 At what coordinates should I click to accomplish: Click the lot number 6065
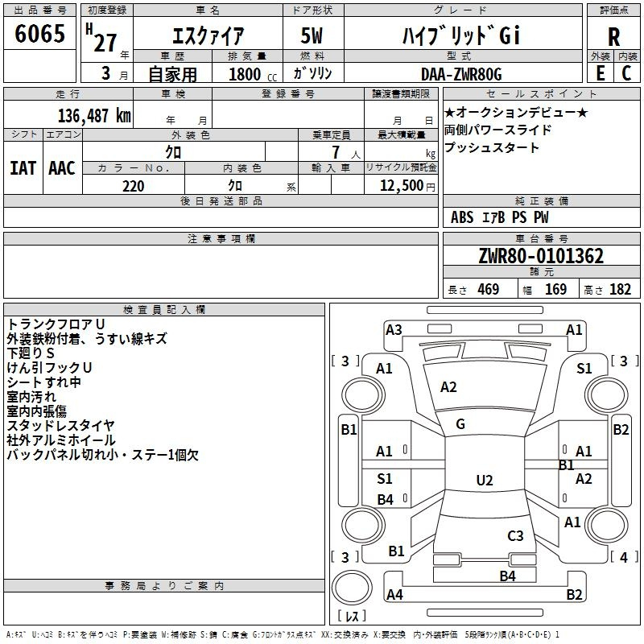pyautogui.click(x=40, y=35)
